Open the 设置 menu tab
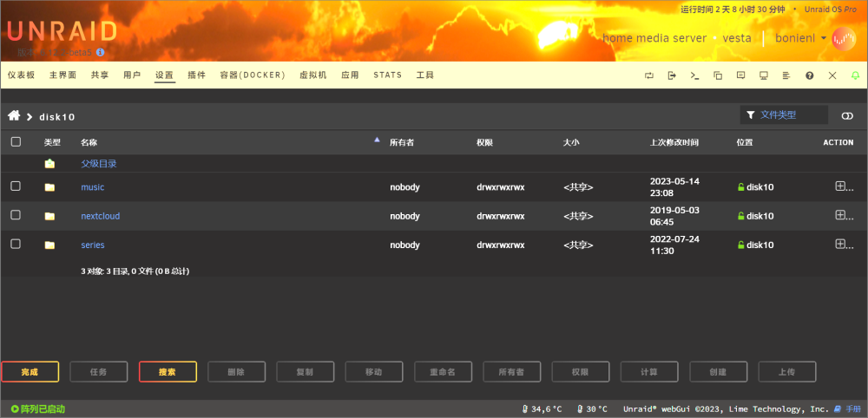 click(164, 75)
